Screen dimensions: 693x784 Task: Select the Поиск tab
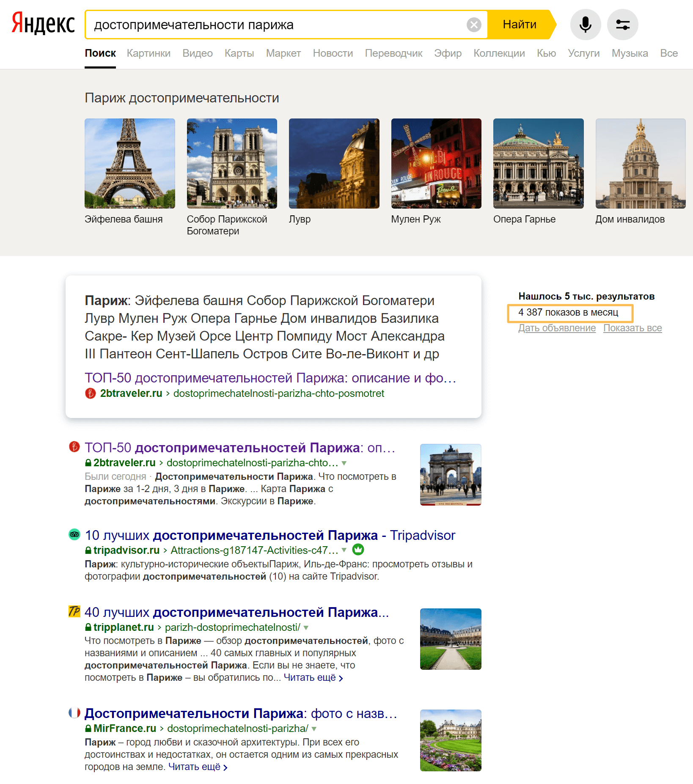(100, 53)
